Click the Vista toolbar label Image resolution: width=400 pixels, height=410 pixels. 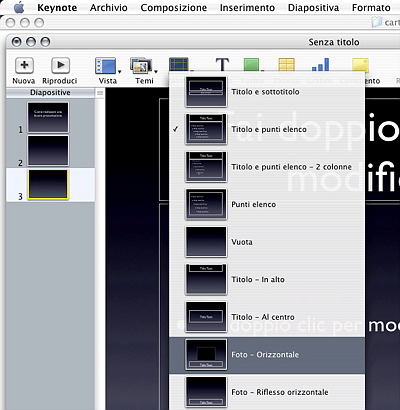(x=108, y=81)
